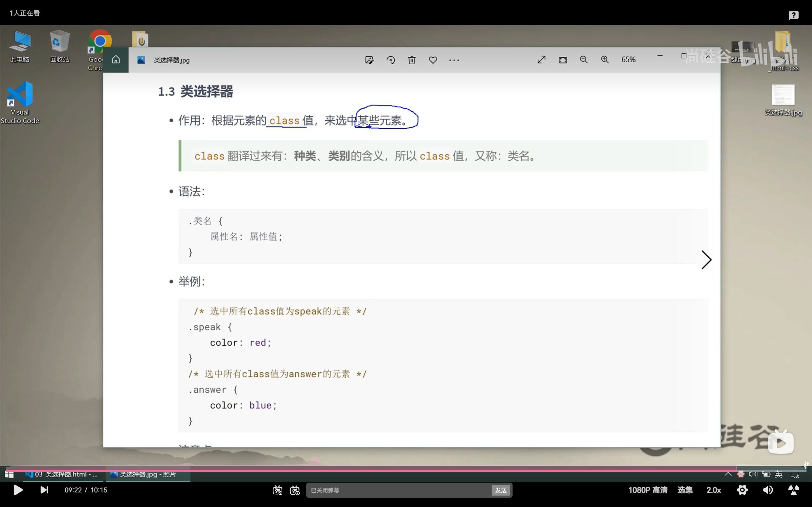812x507 pixels.
Task: Open the 2.0x playback speed dropdown
Action: 714,490
